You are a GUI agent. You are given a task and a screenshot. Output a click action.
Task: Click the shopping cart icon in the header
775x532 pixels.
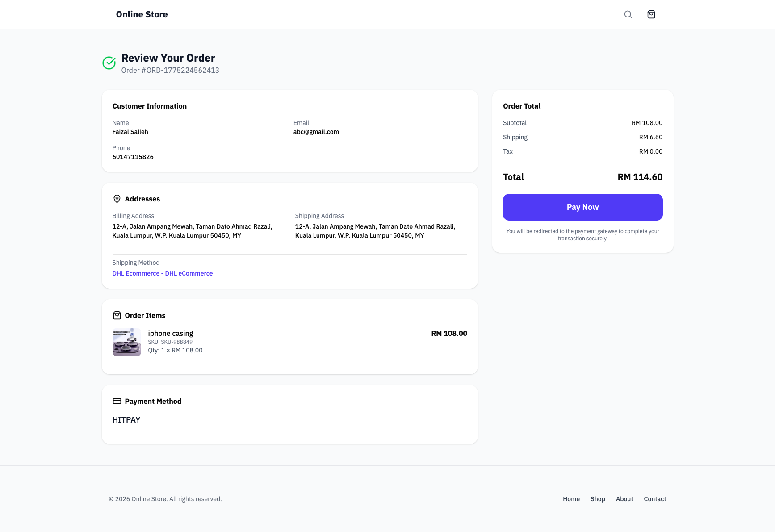coord(651,14)
